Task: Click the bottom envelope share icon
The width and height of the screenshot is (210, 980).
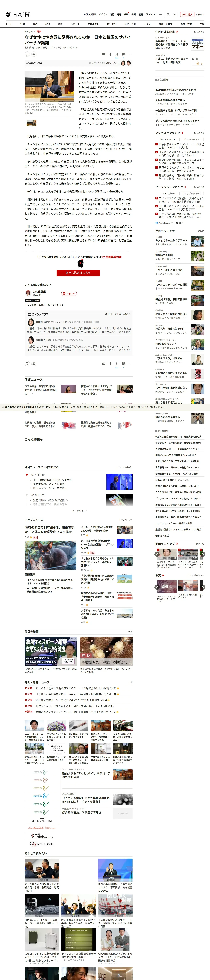Action: (104, 364)
